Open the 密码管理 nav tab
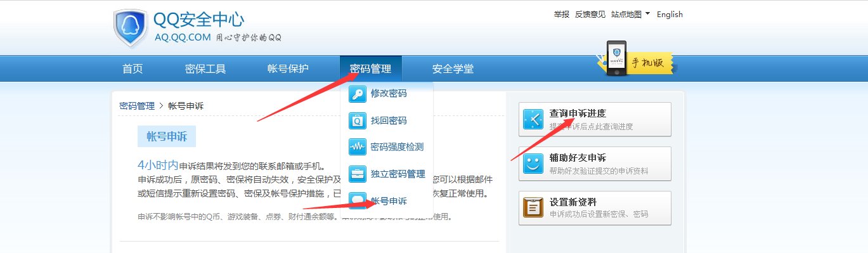The height and width of the screenshot is (253, 868). 370,69
